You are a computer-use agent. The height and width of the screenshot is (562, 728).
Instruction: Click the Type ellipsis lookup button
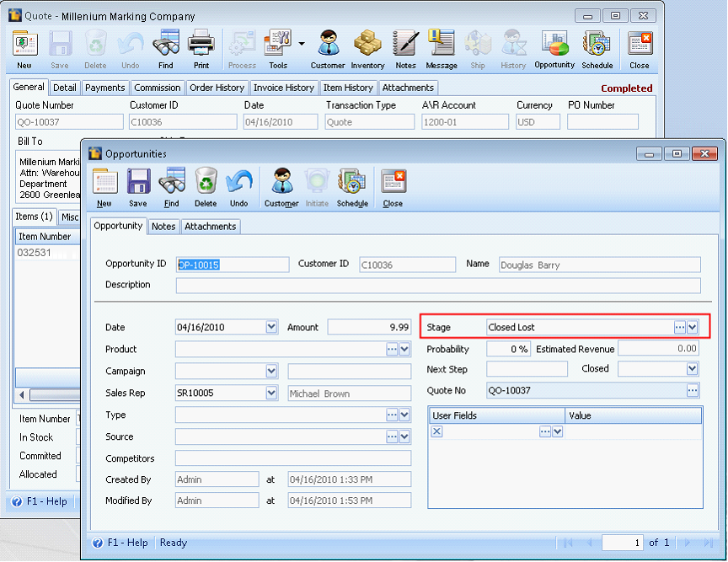click(x=392, y=415)
